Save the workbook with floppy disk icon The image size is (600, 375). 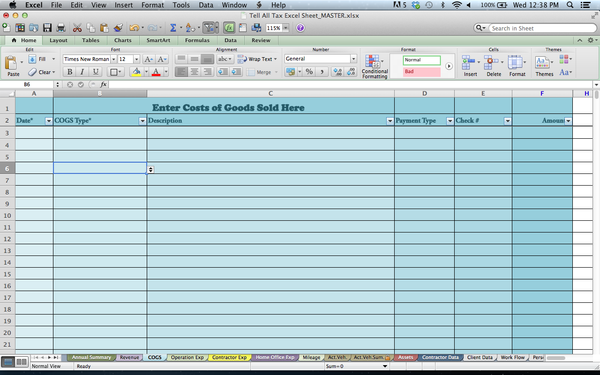[47, 28]
